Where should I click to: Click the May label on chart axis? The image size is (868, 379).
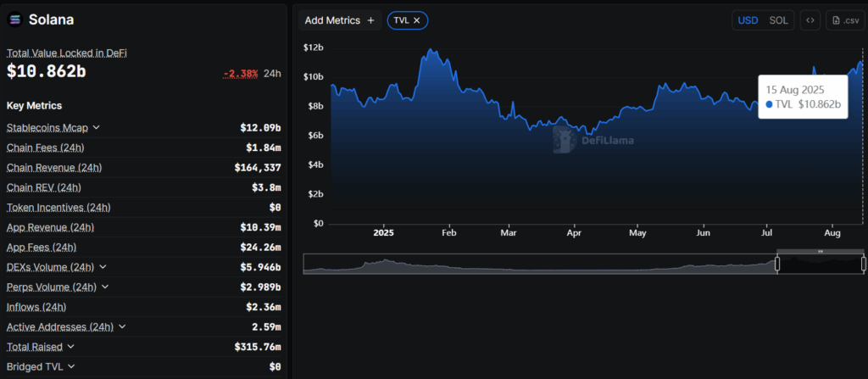pos(637,233)
